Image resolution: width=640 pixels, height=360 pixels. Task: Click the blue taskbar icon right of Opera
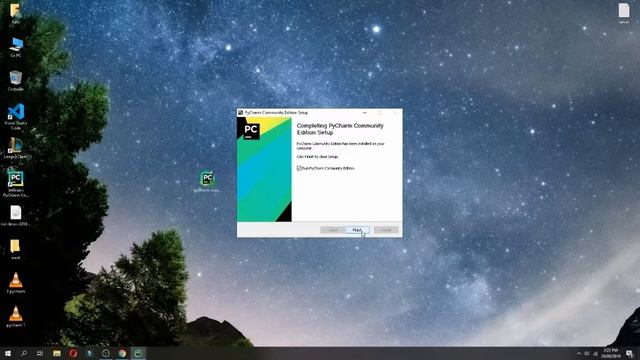(89, 353)
